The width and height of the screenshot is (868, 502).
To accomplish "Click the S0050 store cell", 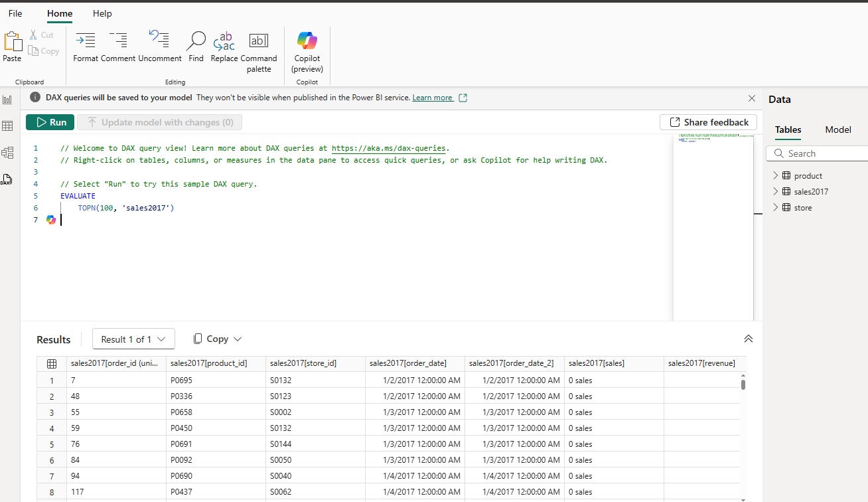I will (315, 460).
